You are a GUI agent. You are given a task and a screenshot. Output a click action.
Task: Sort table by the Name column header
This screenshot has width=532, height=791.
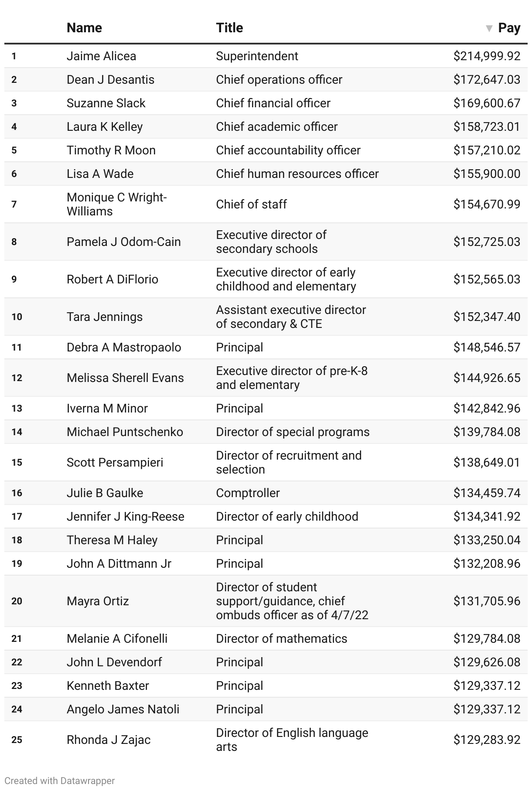(x=84, y=28)
